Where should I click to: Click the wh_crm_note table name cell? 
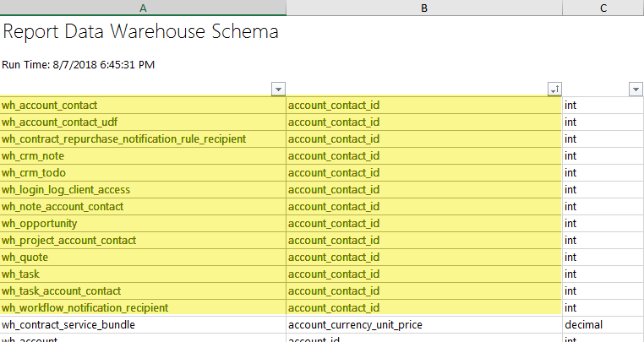(33, 156)
